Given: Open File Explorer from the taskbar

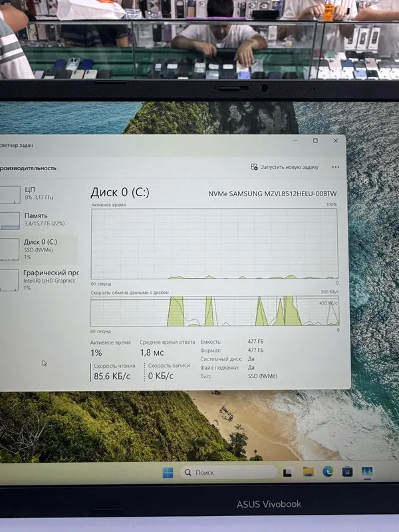Looking at the screenshot, I should (x=308, y=471).
